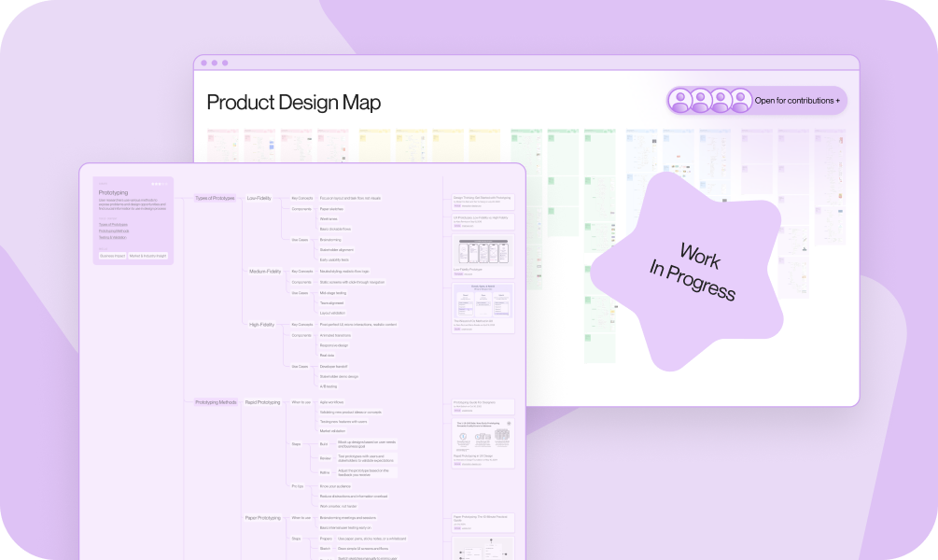Click the Agile workflows node
The width and height of the screenshot is (938, 560).
[x=331, y=402]
